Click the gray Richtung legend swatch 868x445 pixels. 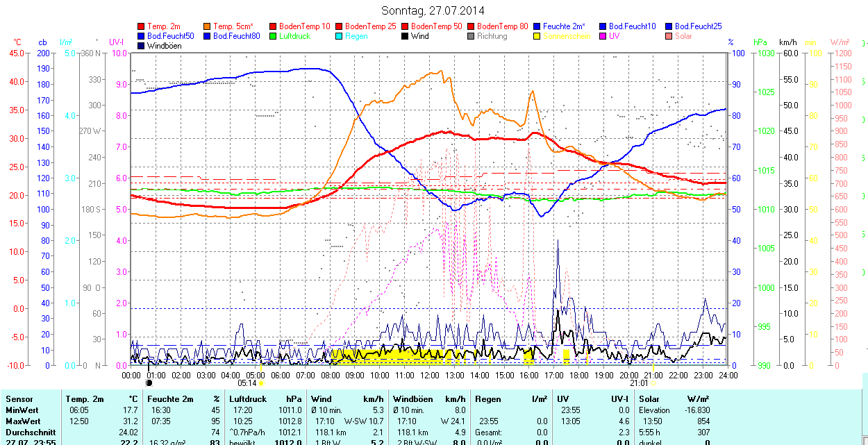click(x=471, y=36)
